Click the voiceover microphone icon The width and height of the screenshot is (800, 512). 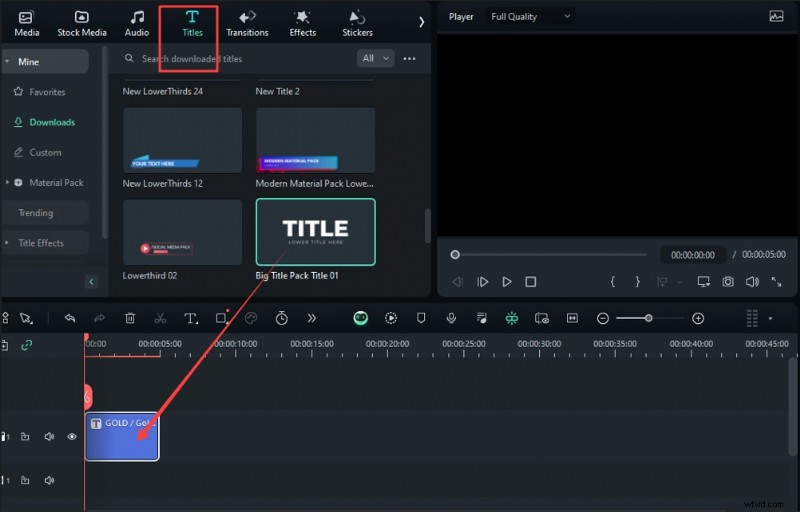tap(452, 318)
